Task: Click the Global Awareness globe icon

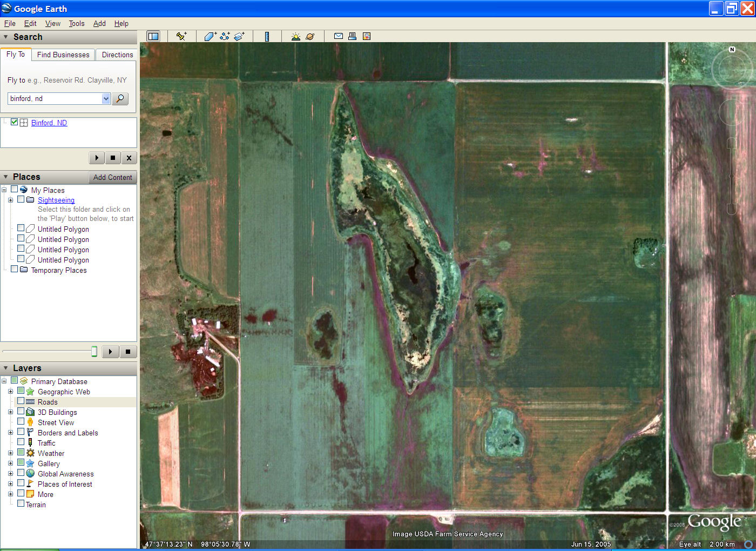Action: tap(30, 474)
